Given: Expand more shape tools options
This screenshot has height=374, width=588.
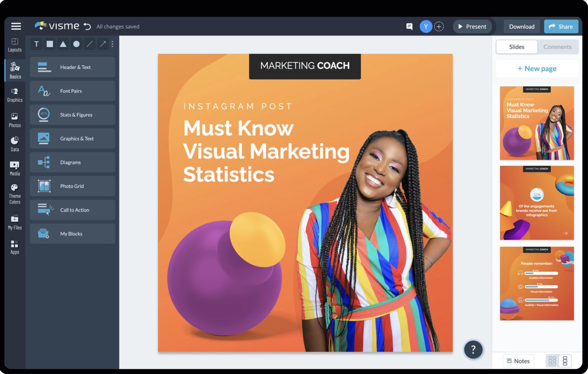Looking at the screenshot, I should [112, 44].
